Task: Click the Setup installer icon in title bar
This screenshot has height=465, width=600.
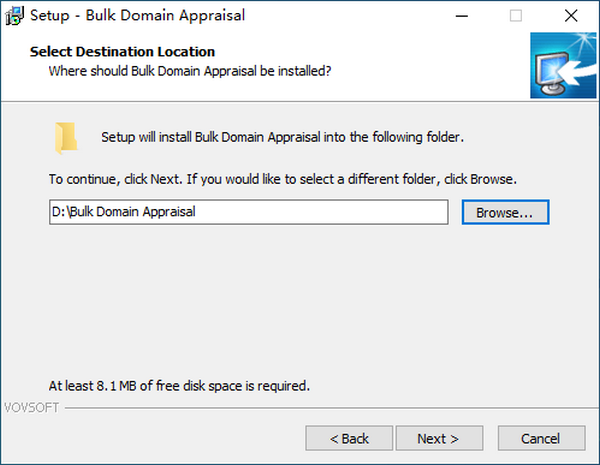Action: (x=16, y=16)
